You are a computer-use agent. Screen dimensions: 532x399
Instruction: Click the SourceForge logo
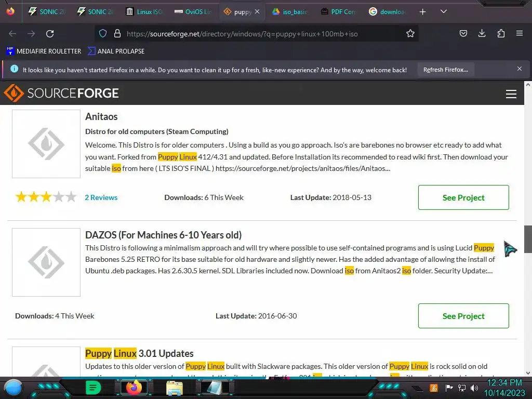tap(61, 93)
